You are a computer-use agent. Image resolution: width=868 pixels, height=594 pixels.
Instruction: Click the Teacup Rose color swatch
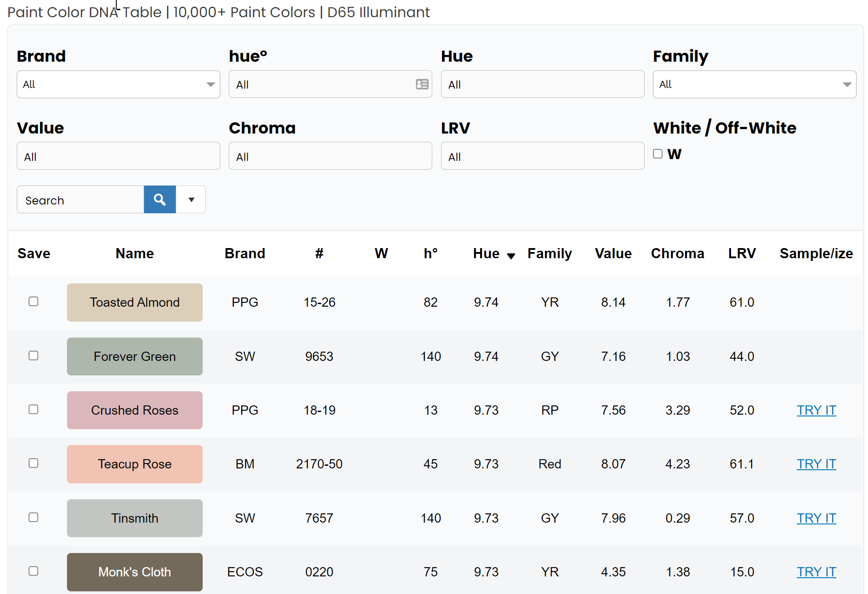coord(134,464)
